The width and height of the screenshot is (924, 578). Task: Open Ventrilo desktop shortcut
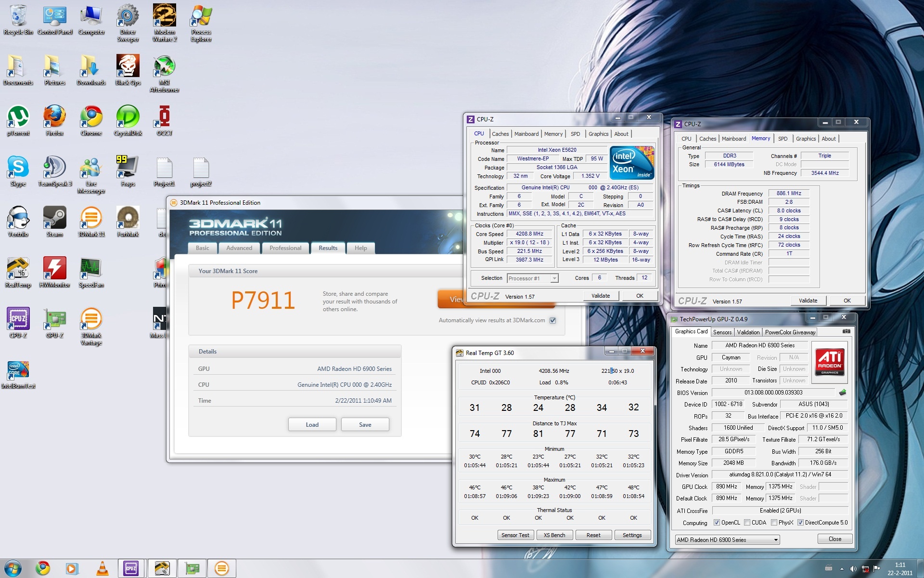point(18,222)
